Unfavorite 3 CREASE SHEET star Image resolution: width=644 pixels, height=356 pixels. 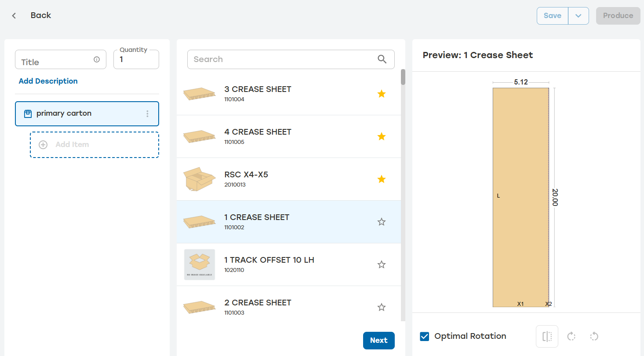[382, 94]
